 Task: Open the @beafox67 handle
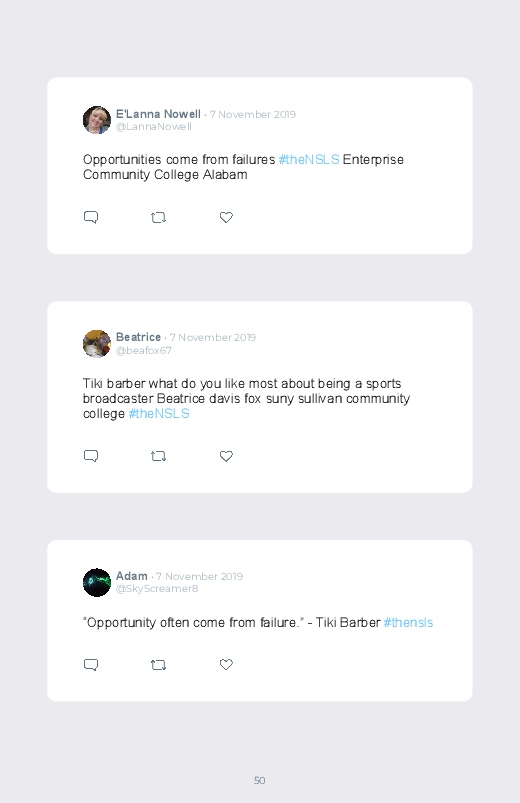(143, 350)
